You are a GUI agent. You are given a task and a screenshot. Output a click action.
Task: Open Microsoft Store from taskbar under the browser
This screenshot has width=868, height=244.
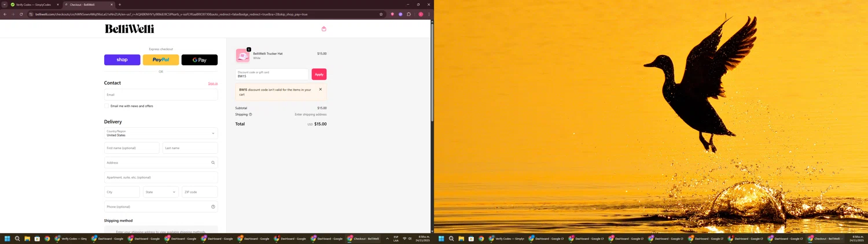pos(37,238)
